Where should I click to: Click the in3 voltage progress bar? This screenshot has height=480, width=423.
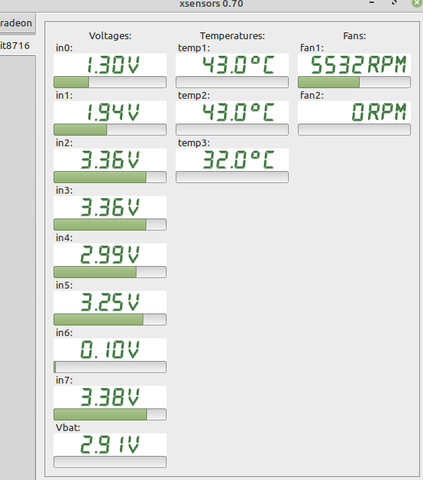click(110, 225)
